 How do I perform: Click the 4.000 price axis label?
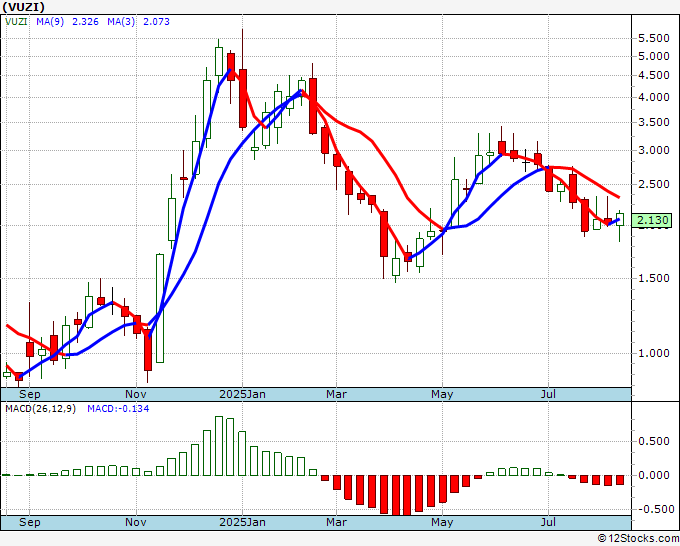(x=654, y=98)
